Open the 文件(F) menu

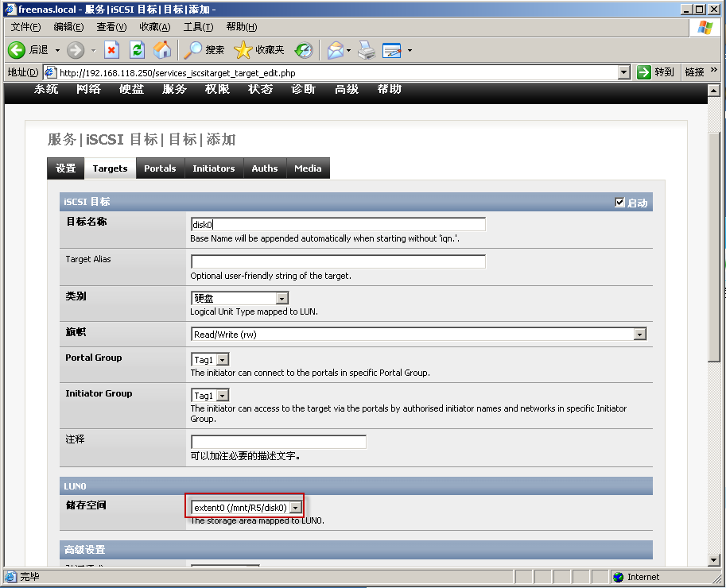(x=26, y=27)
